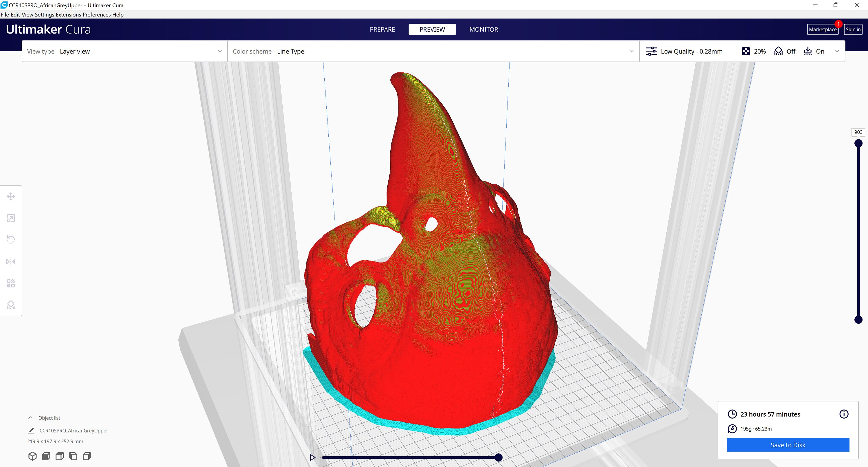Toggle support generation Off setting
This screenshot has width=868, height=467.
785,51
